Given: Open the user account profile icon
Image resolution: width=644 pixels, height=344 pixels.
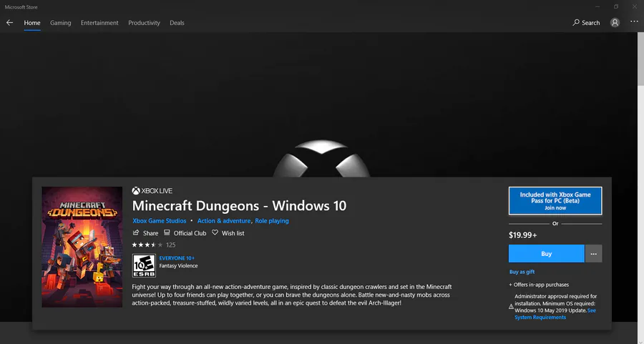Looking at the screenshot, I should (x=615, y=23).
